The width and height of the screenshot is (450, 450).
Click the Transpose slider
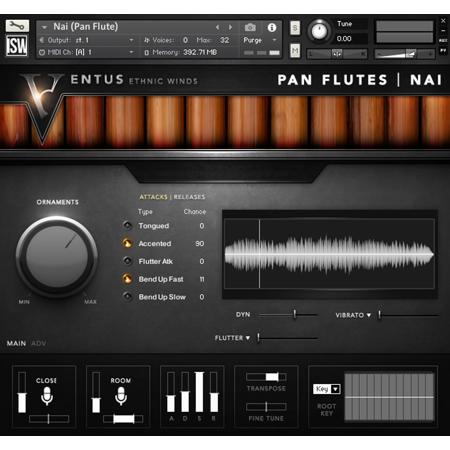pos(266,377)
